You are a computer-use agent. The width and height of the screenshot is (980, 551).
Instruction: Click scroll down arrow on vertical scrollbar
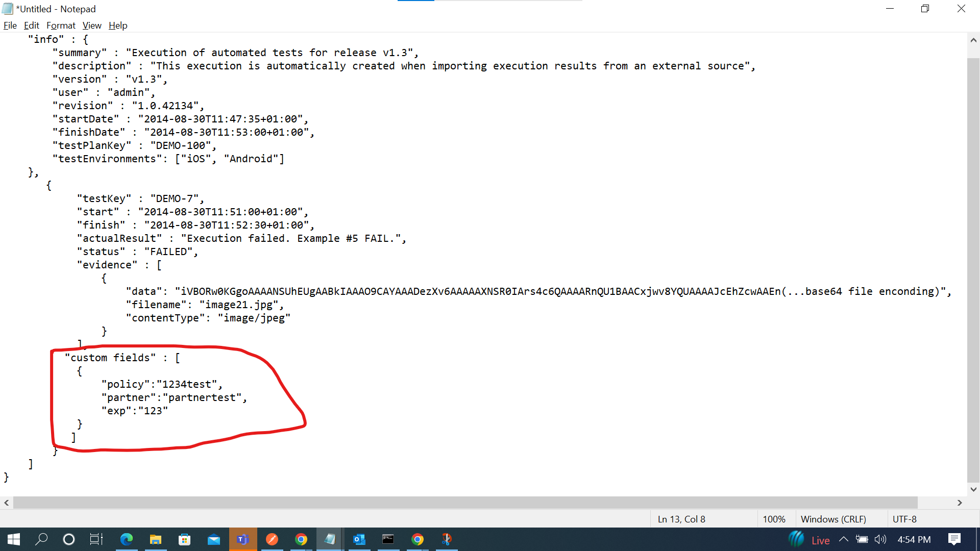click(973, 489)
